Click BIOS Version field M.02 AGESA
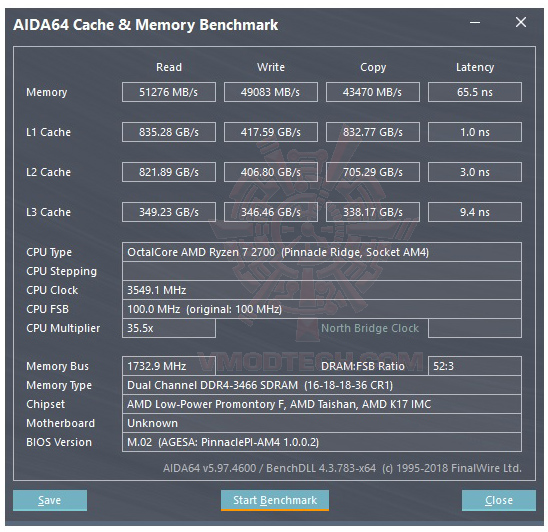The width and height of the screenshot is (548, 532). pyautogui.click(x=322, y=442)
